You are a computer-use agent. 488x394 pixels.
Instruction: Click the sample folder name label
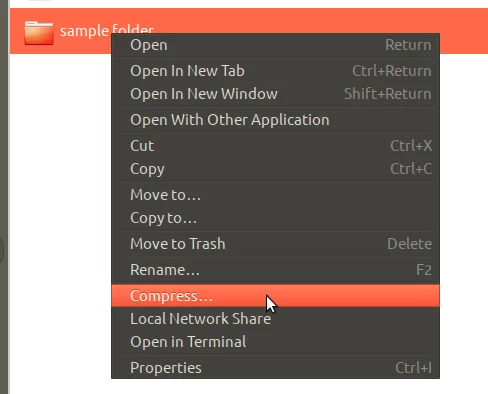[107, 31]
